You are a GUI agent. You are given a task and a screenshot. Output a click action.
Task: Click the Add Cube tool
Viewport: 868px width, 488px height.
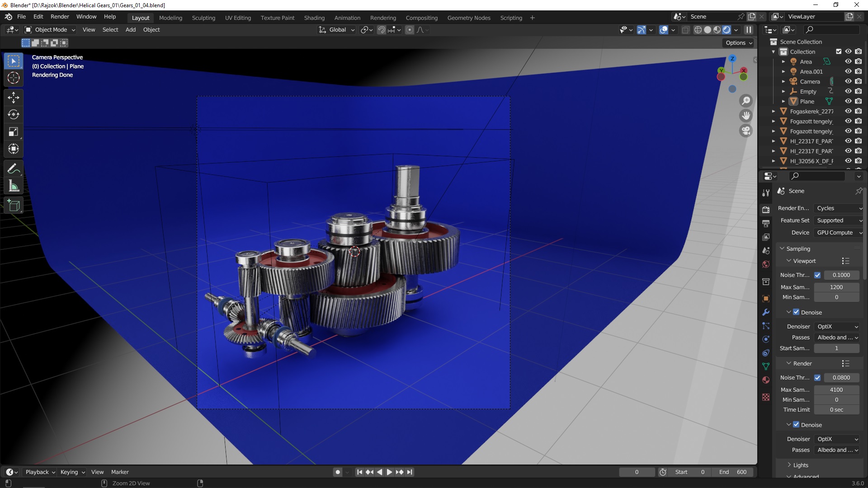click(14, 206)
